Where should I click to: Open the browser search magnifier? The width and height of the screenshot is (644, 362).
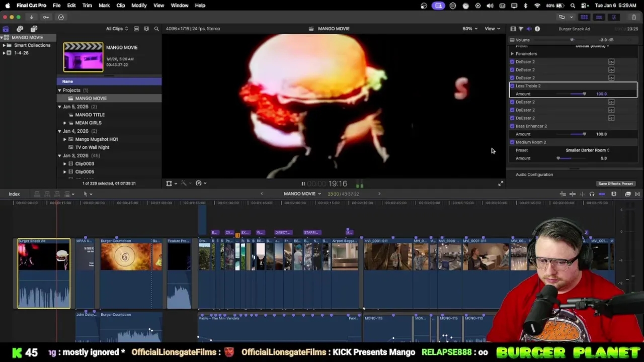[x=156, y=29]
